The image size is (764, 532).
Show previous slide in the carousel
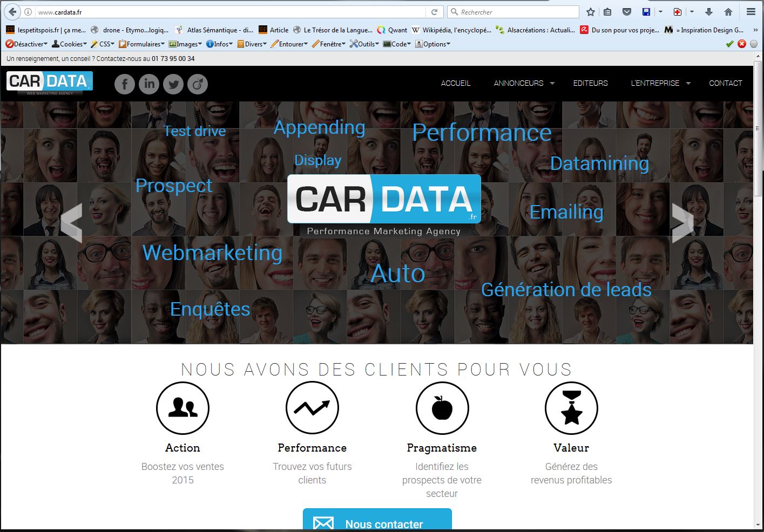point(71,222)
